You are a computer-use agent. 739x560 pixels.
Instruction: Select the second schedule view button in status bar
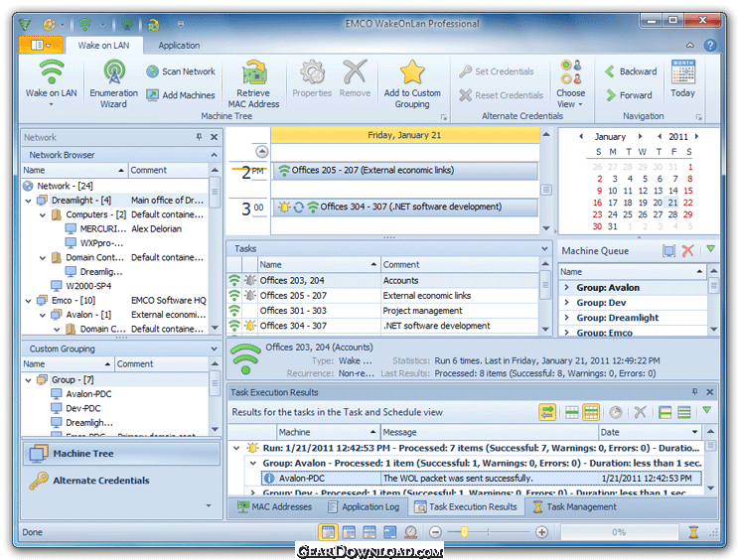coord(349,532)
